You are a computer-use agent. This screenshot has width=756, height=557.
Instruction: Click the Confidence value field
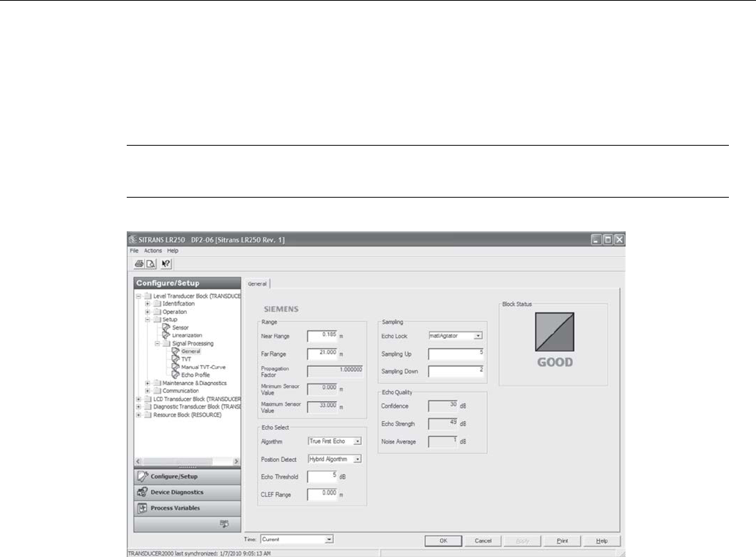click(x=442, y=405)
